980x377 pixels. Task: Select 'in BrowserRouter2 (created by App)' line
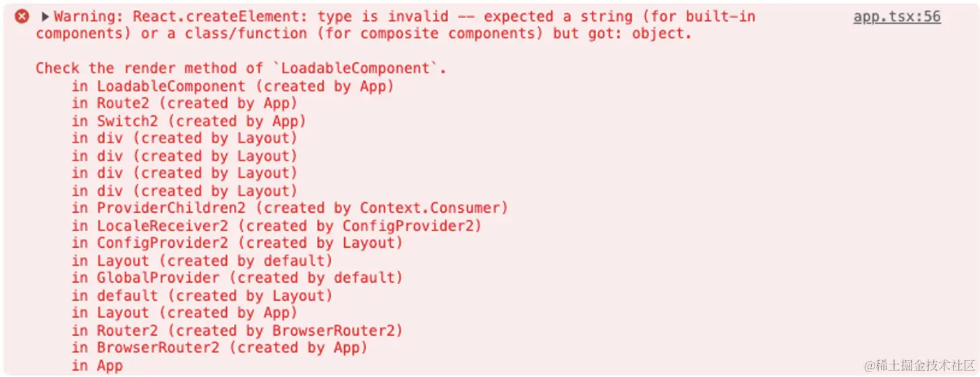(219, 348)
